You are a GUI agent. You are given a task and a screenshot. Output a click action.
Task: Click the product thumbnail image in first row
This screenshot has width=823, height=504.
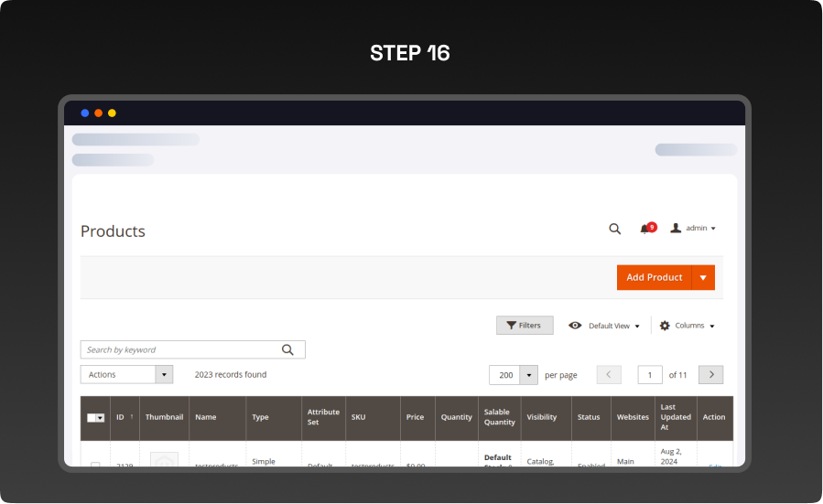[x=164, y=460]
